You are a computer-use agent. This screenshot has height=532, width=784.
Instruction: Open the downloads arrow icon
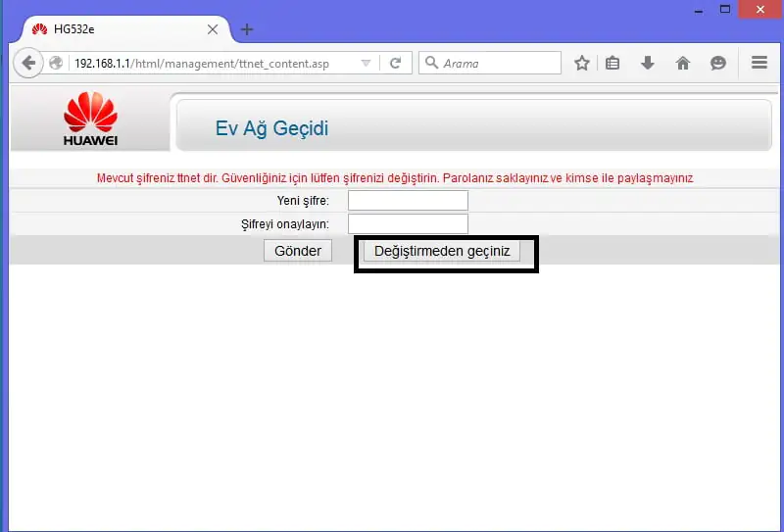[x=648, y=63]
